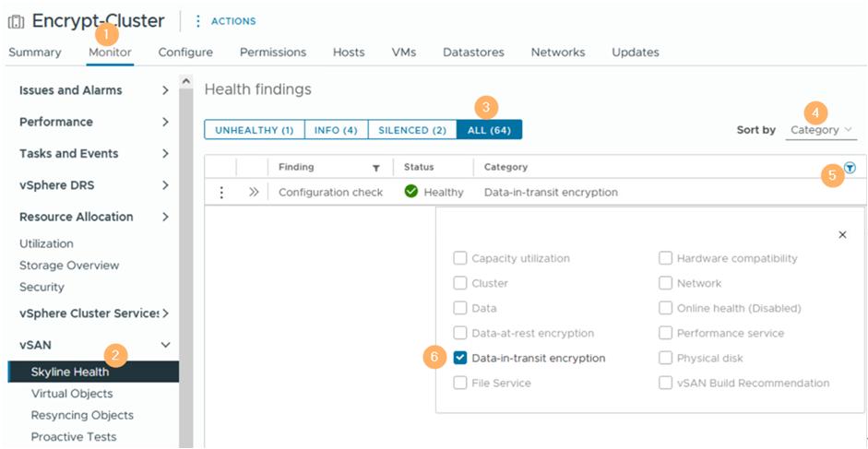Check the Data category checkbox
Image resolution: width=868 pixels, height=449 pixels.
[460, 308]
